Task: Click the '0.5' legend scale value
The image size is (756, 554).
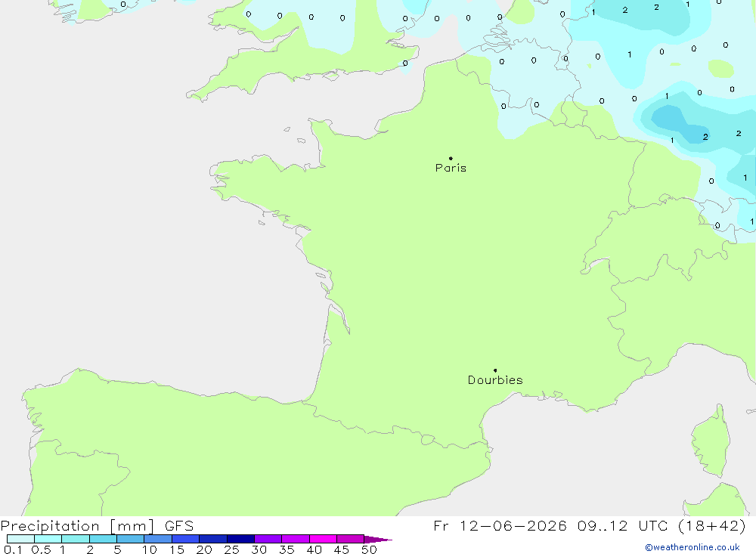Action: tap(41, 549)
